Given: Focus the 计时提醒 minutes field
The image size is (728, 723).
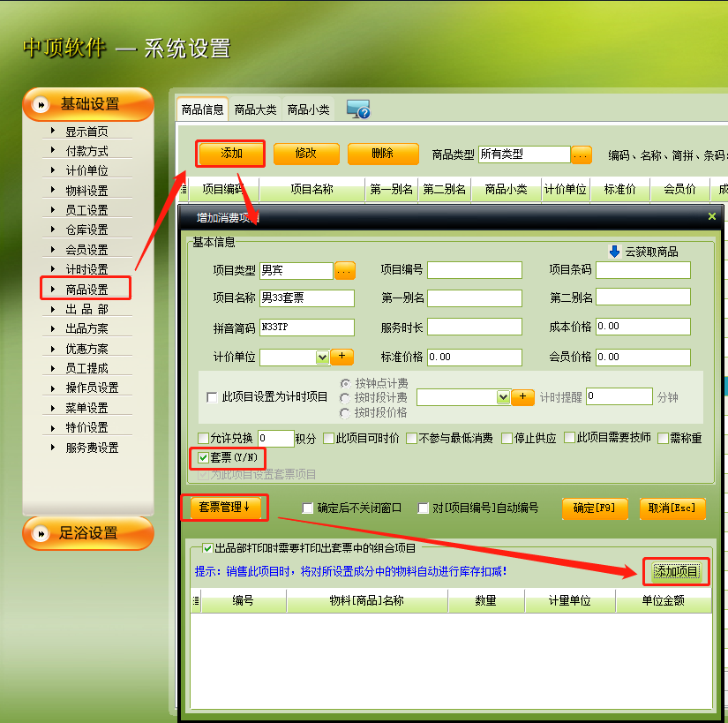Looking at the screenshot, I should [x=619, y=396].
